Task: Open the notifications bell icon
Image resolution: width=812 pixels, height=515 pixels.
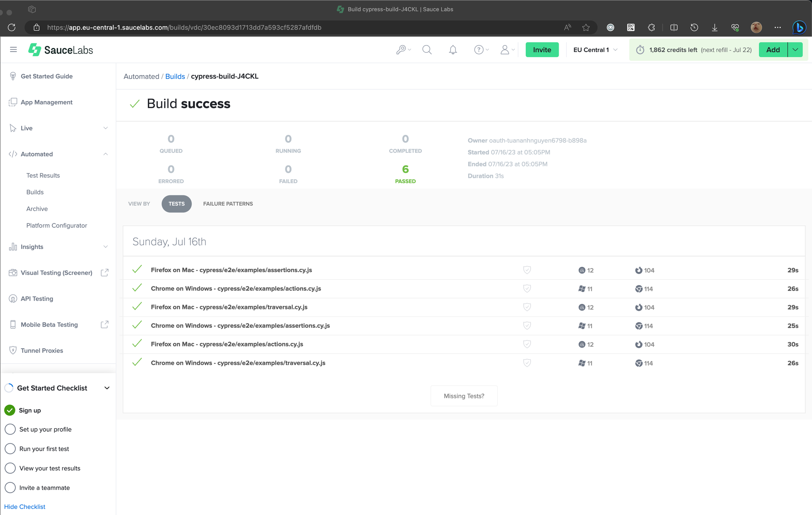Action: (453, 50)
